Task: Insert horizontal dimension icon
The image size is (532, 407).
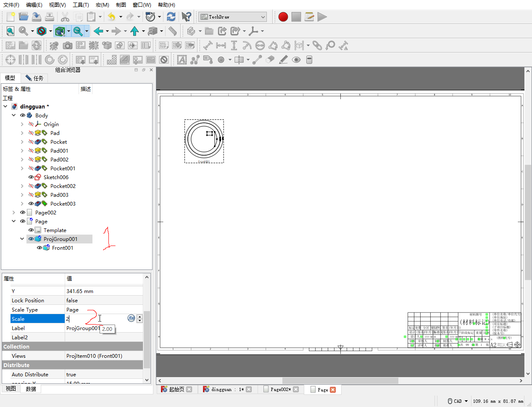Action: point(221,45)
